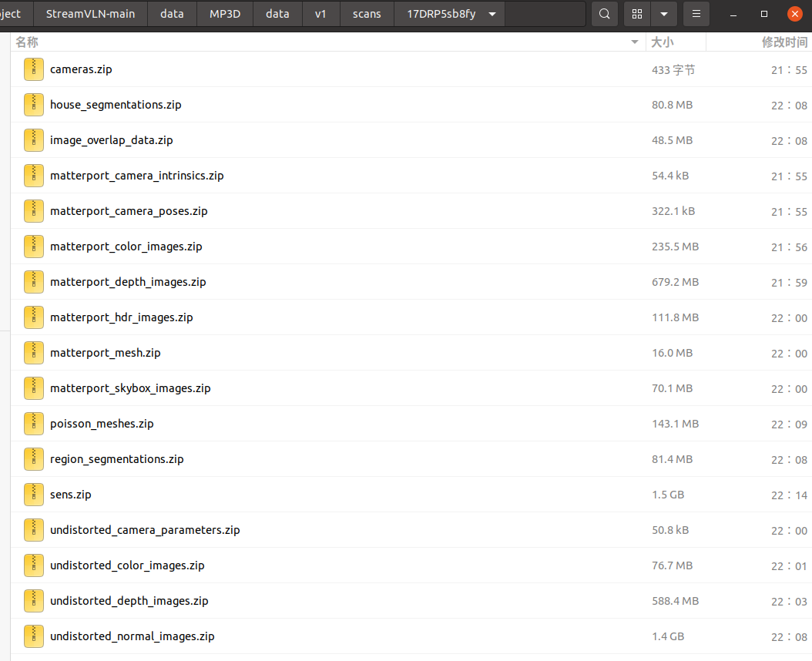The width and height of the screenshot is (812, 661).
Task: Jump to the MP3D breadcrumb folder
Action: pos(225,14)
